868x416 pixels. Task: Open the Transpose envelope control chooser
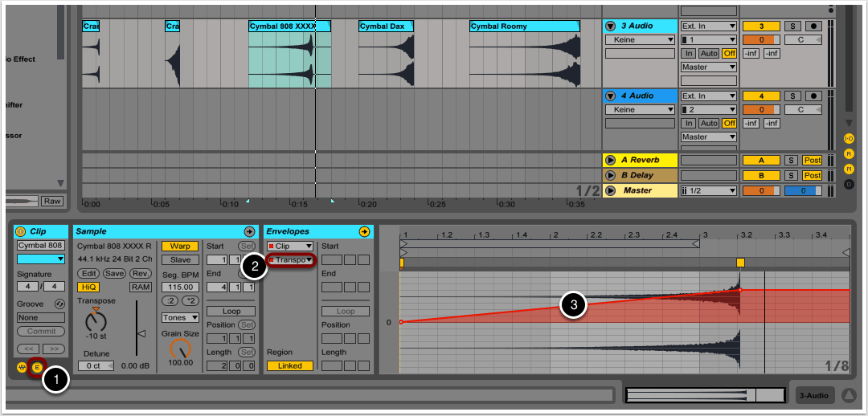pyautogui.click(x=290, y=260)
